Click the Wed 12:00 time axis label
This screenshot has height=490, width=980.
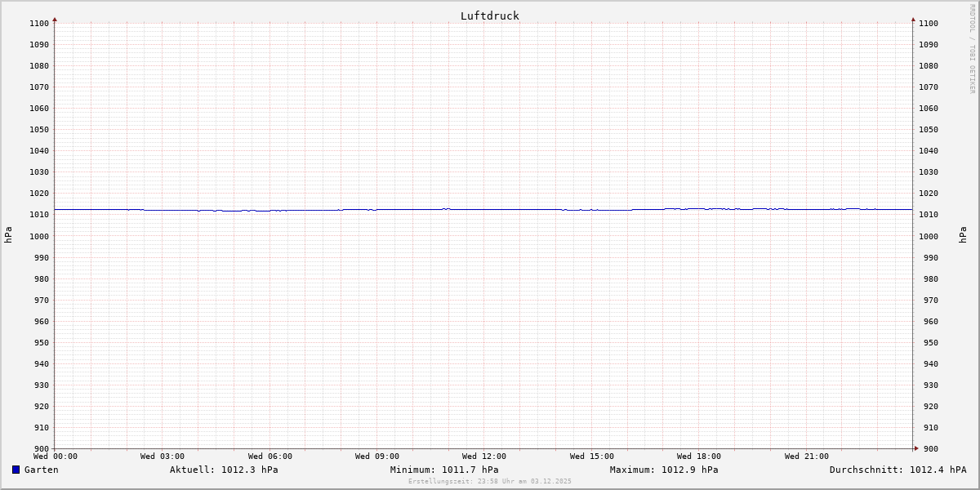point(484,457)
